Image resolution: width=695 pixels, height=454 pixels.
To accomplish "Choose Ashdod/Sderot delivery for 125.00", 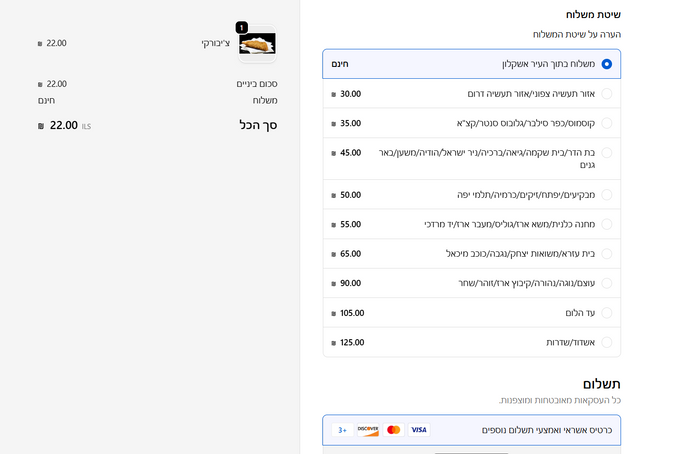I will [606, 342].
